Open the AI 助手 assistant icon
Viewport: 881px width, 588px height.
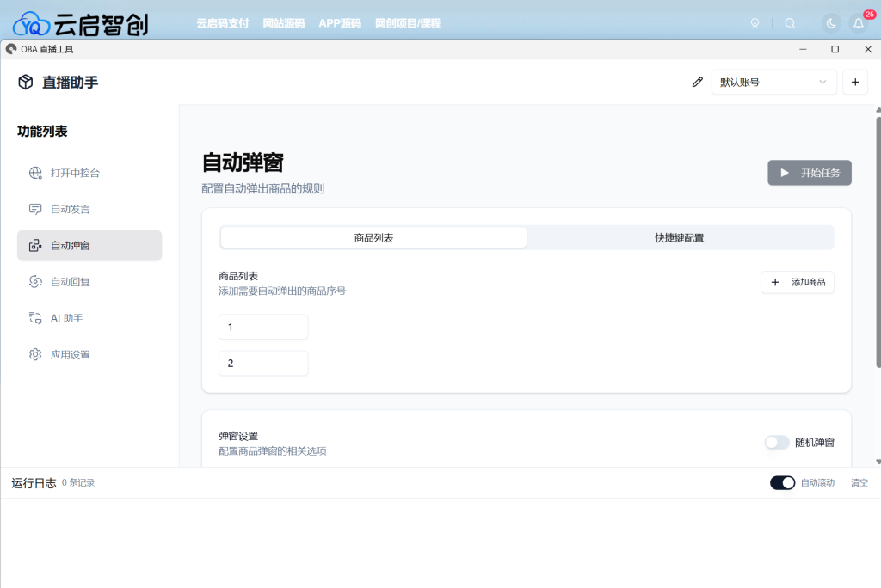(35, 317)
